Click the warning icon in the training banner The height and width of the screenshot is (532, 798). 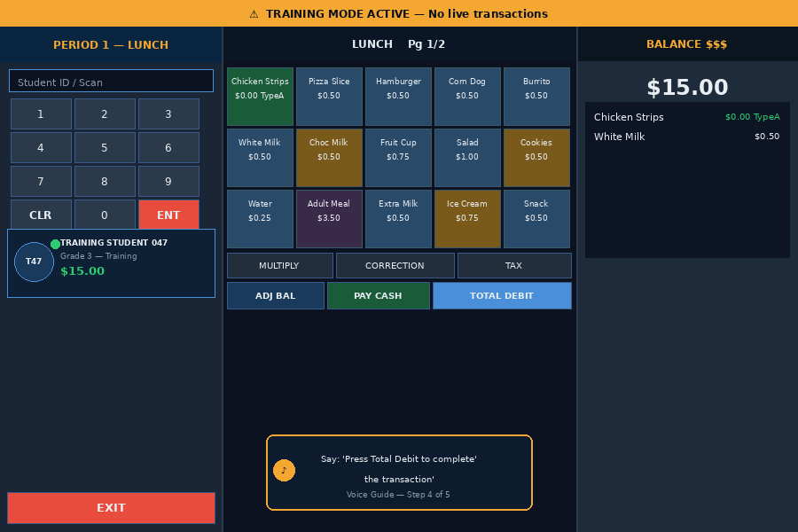254,14
